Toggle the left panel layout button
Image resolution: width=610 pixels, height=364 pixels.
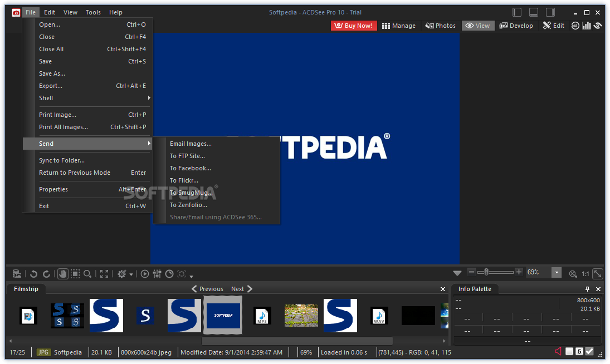point(517,12)
